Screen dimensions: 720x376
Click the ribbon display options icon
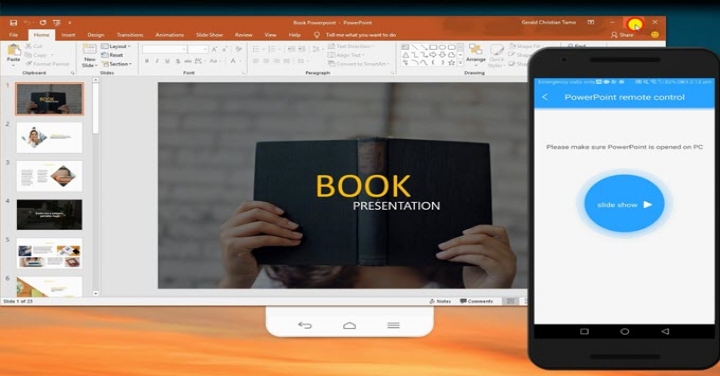click(591, 22)
